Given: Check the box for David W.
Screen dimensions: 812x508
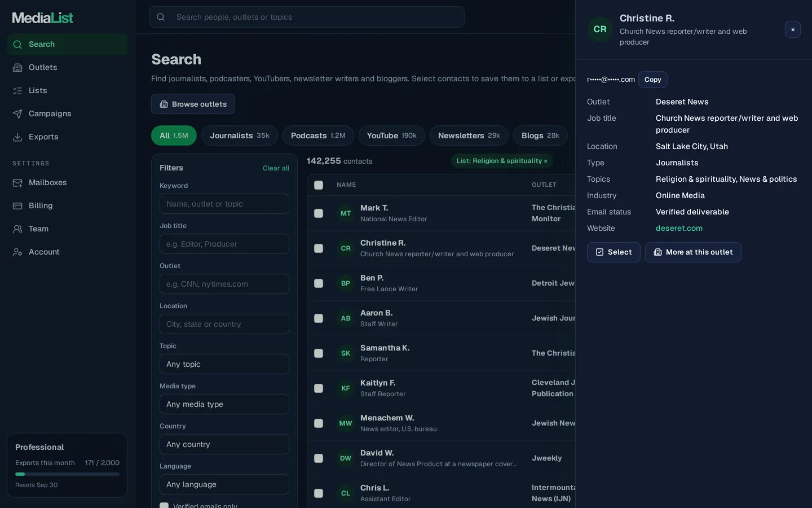Looking at the screenshot, I should click(319, 458).
